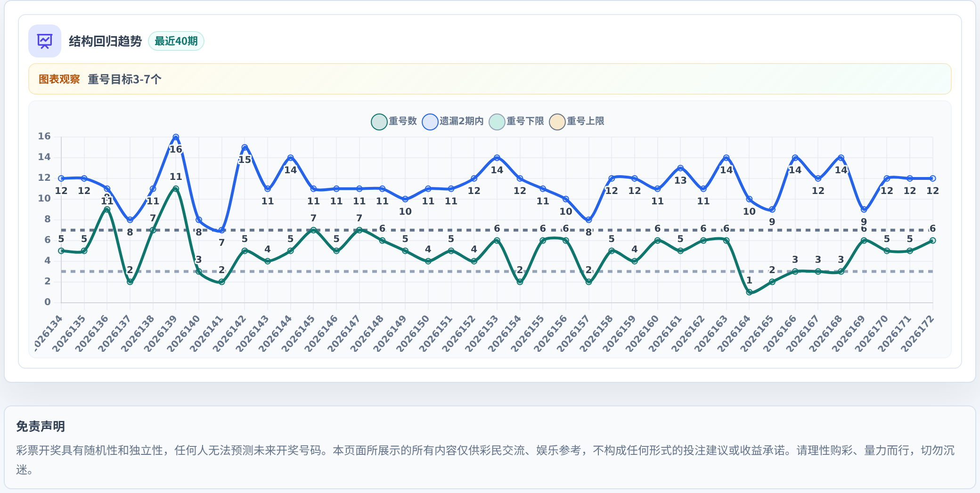980x493 pixels.
Task: Toggle the 重号下限 legend series
Action: (x=516, y=121)
